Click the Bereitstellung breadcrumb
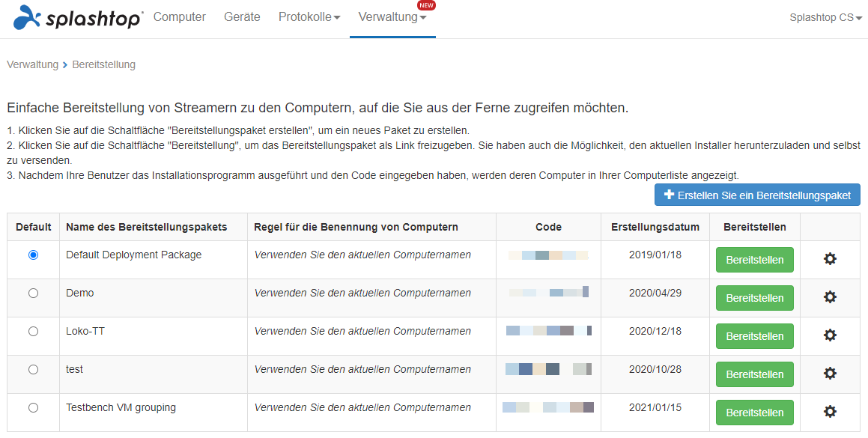Viewport: 868px width, 438px height. (103, 65)
